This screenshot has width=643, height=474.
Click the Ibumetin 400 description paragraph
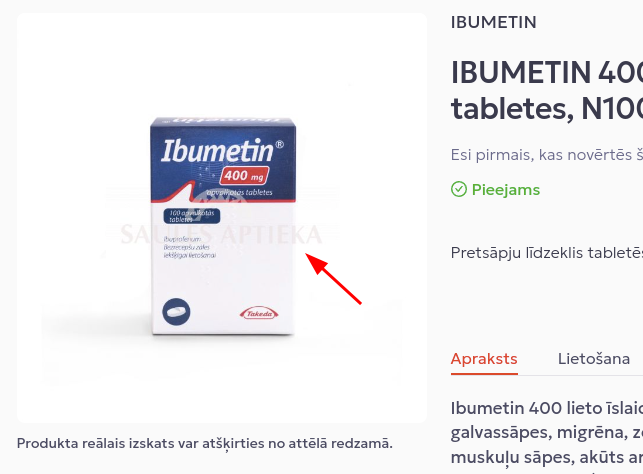(547, 433)
